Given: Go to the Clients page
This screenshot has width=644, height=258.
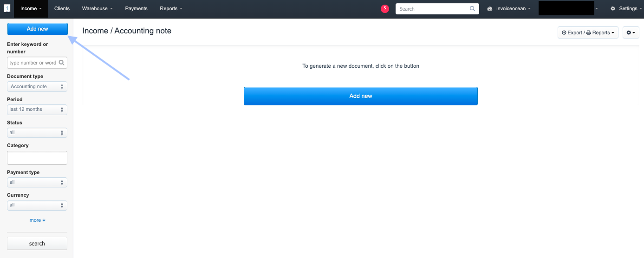Looking at the screenshot, I should (x=62, y=9).
